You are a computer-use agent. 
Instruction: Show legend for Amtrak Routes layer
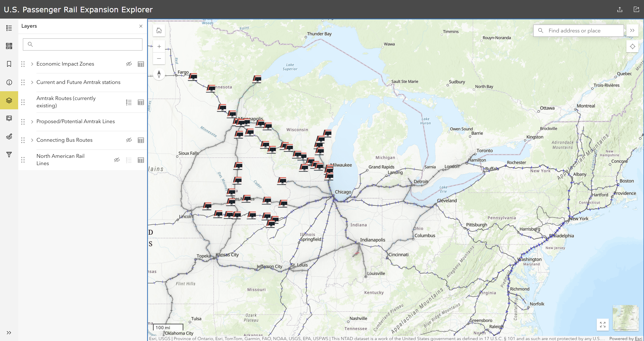pyautogui.click(x=129, y=102)
